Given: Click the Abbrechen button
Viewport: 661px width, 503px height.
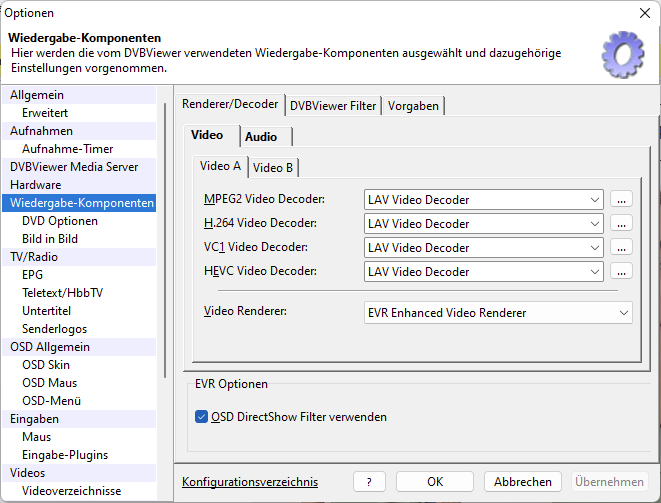Looking at the screenshot, I should (x=523, y=482).
